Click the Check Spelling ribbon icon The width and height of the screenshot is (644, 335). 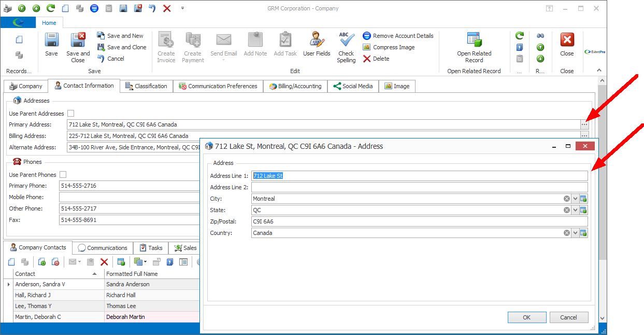tap(346, 40)
